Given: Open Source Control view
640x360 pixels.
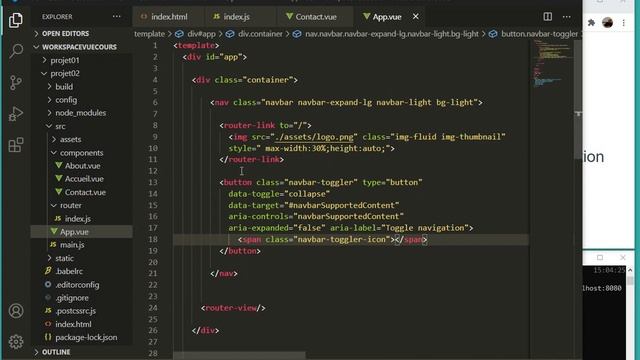Looking at the screenshot, I should click(x=16, y=82).
